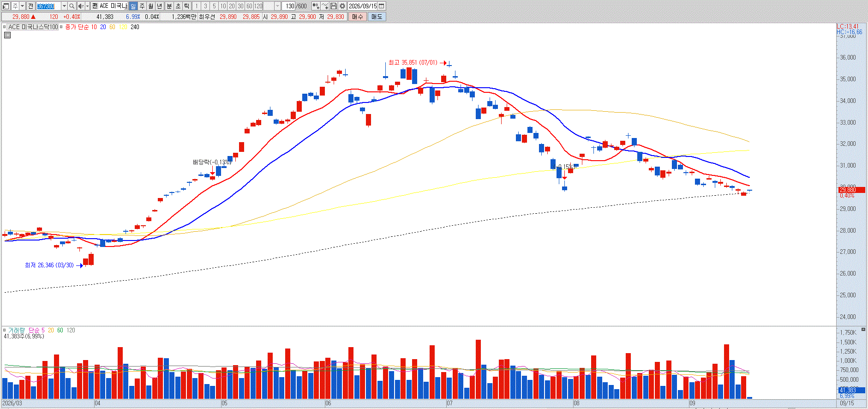Viewport: 868px width, 409px height.
Task: Click the window layout icon at the toolbar start
Action: [6, 6]
